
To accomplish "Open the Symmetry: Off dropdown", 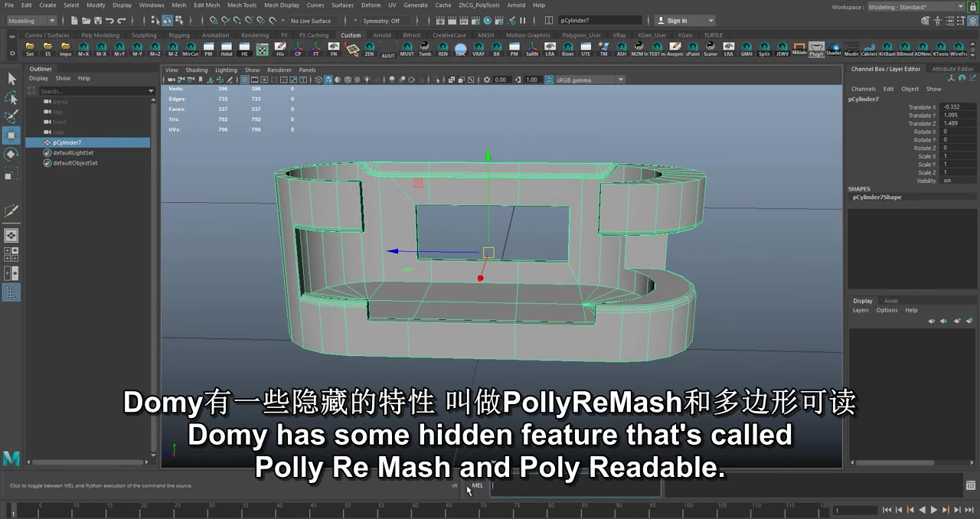I will (383, 21).
